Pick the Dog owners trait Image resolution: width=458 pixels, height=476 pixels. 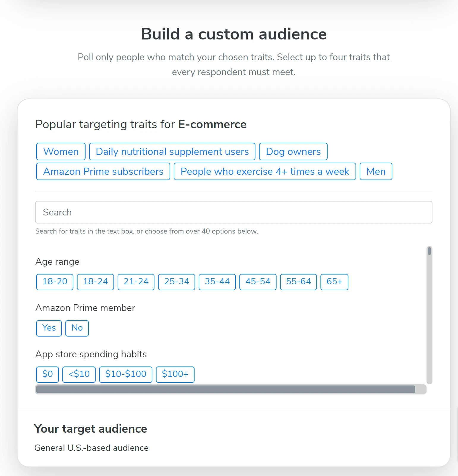point(293,152)
